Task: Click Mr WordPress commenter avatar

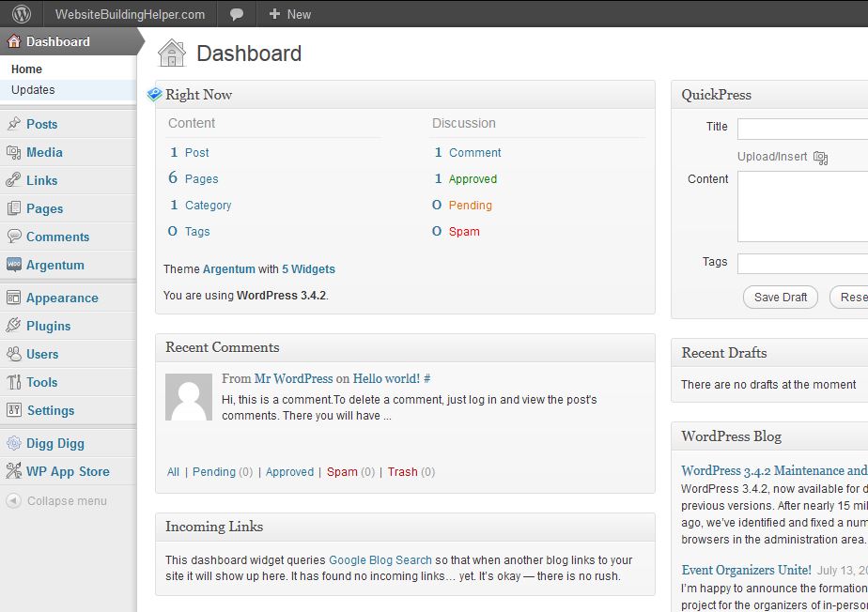Action: coord(189,397)
